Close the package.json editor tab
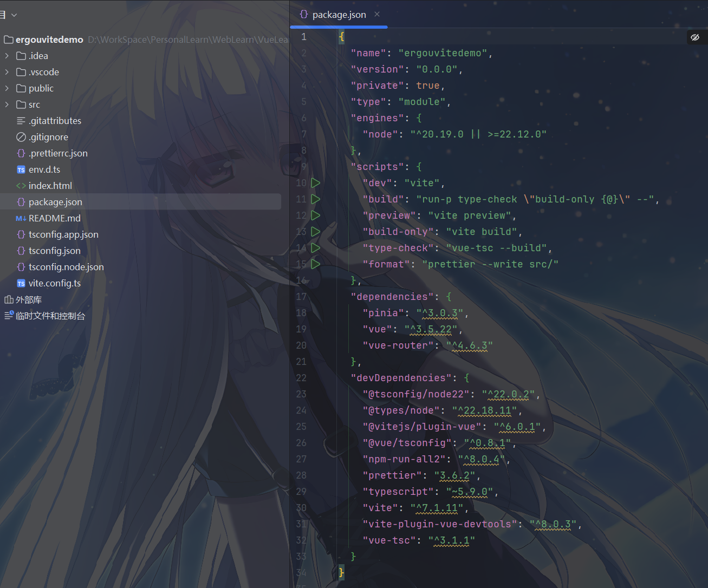Viewport: 708px width, 588px height. (x=377, y=15)
